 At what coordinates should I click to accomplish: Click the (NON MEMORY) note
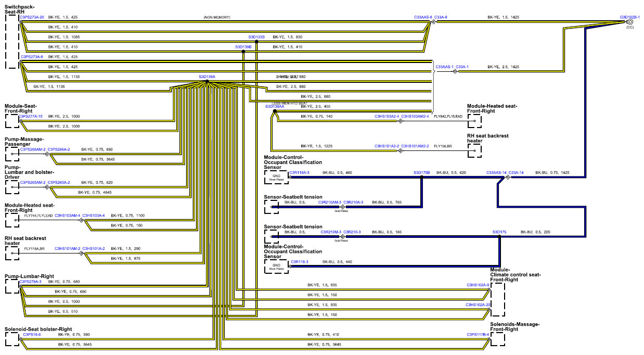point(216,17)
